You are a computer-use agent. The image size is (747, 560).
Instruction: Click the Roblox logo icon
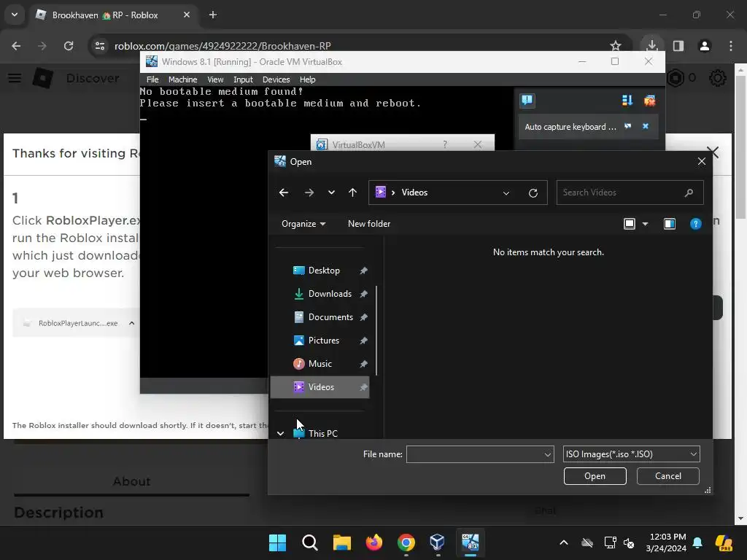click(43, 78)
